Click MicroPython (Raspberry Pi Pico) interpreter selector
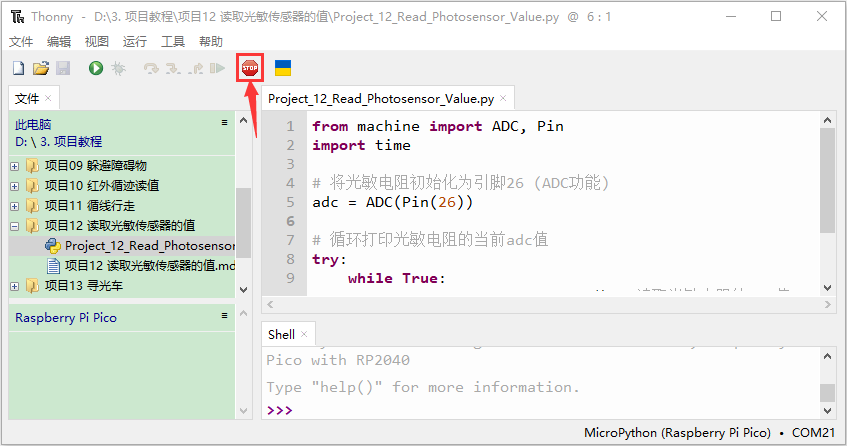Viewport: 847px width, 446px height. [677, 433]
